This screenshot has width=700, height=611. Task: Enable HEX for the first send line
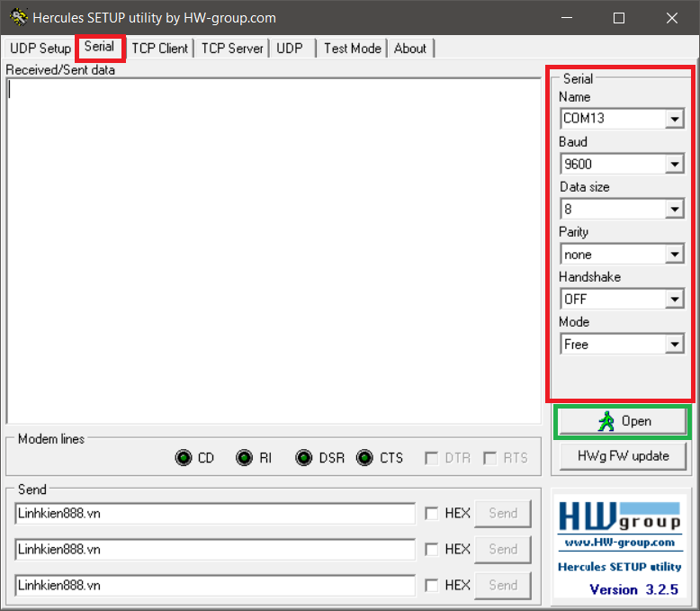tap(431, 513)
